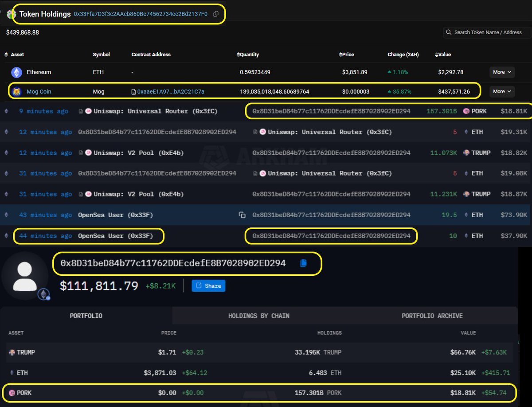Expand the More dropdown in the Ethereum row
This screenshot has height=407, width=532.
(502, 72)
